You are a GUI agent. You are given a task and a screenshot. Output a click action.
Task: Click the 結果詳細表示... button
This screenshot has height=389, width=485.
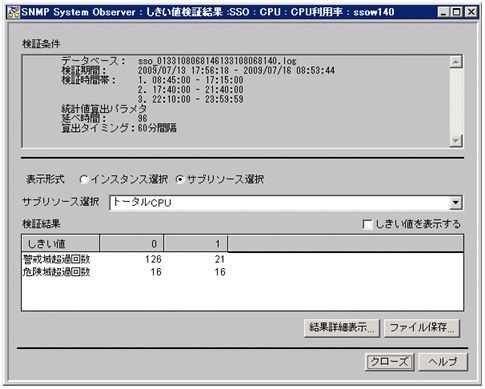pos(342,328)
